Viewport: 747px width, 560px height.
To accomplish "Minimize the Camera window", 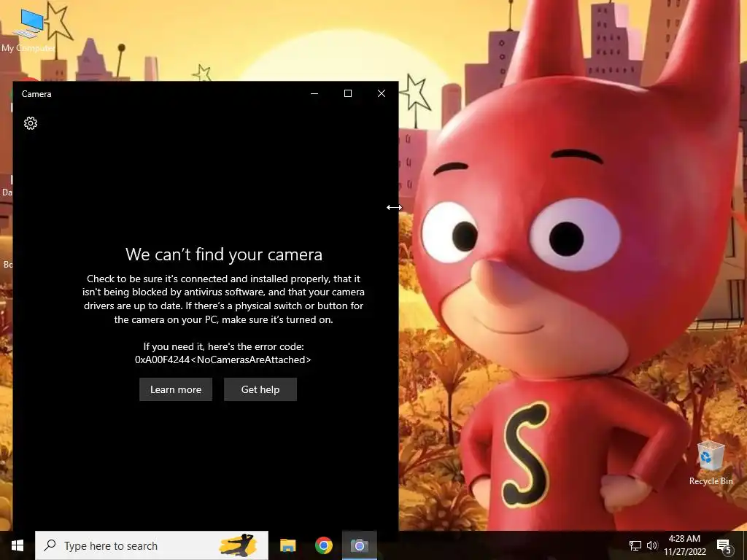I will coord(314,93).
